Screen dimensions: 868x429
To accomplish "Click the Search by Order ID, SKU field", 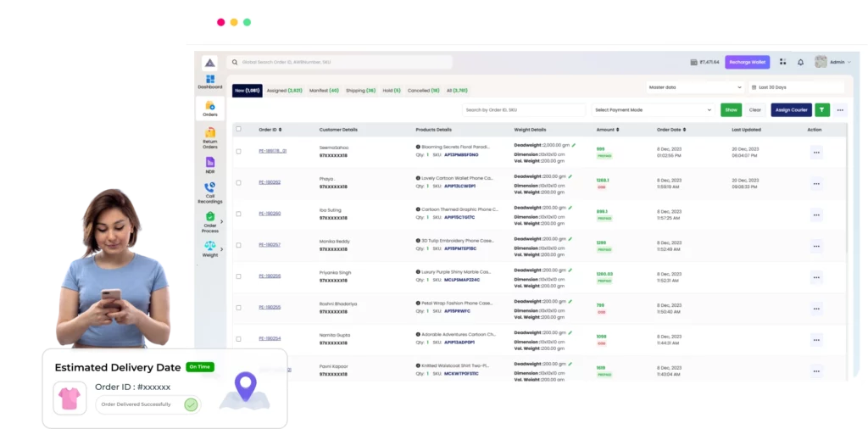I will (x=524, y=109).
